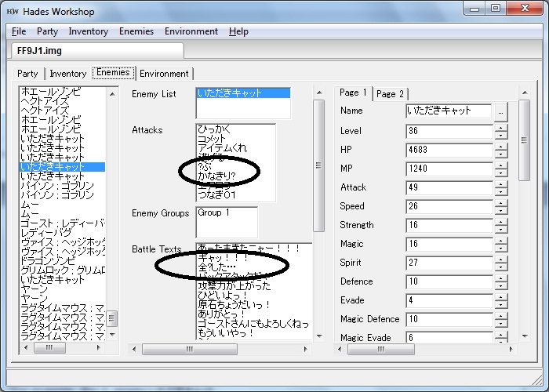Click the MP value field showing 1240
549x392 pixels.
point(449,169)
